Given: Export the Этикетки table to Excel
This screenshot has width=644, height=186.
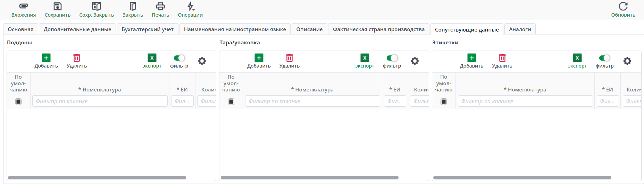Looking at the screenshot, I should [x=577, y=58].
